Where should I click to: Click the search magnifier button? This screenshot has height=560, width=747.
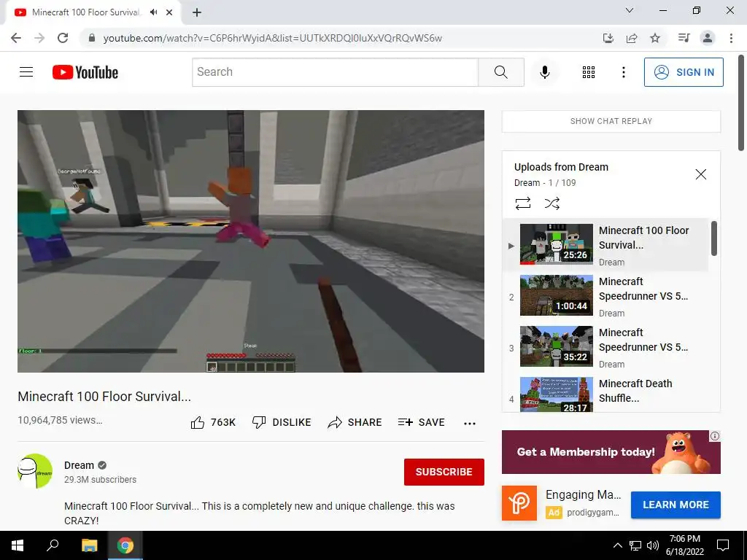point(500,72)
